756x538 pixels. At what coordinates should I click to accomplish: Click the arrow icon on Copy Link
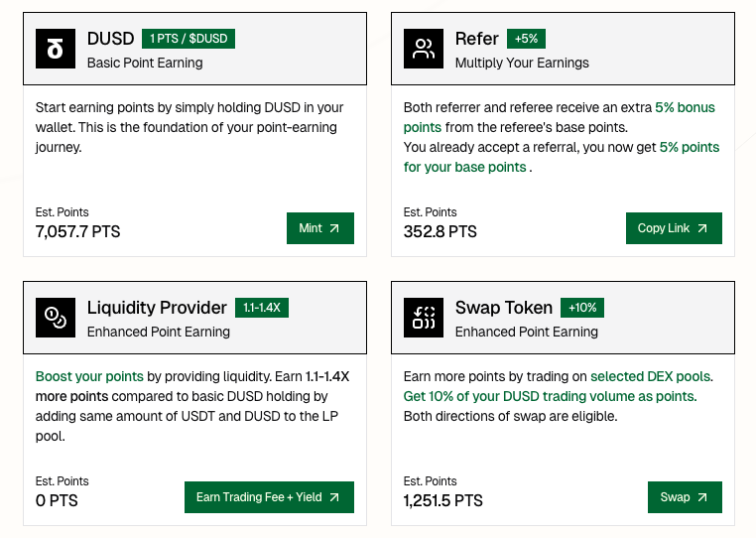(702, 228)
